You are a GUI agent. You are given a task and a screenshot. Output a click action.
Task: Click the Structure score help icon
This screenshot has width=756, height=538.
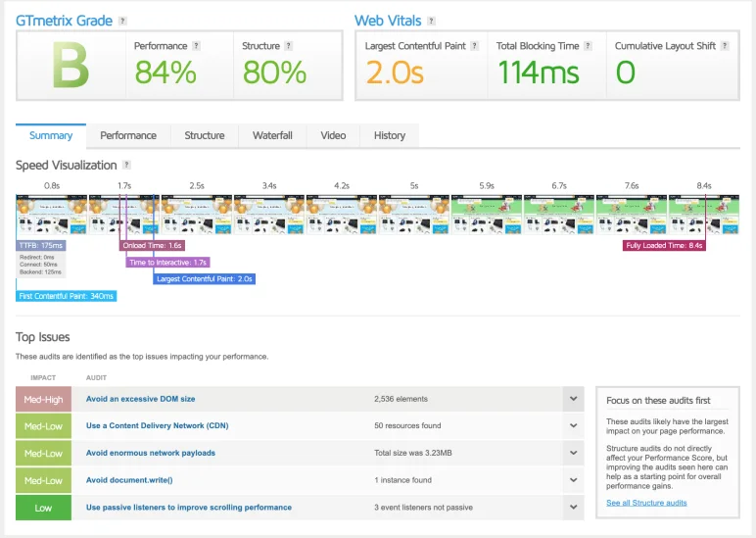click(x=288, y=46)
